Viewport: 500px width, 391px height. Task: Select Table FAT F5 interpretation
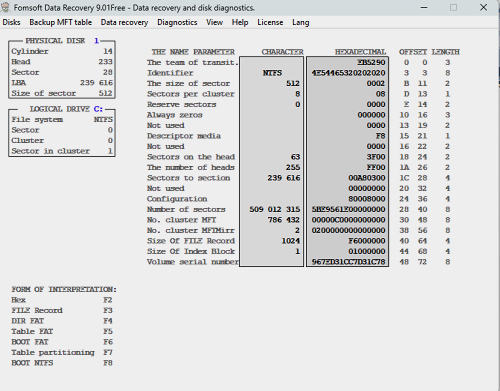click(62, 331)
